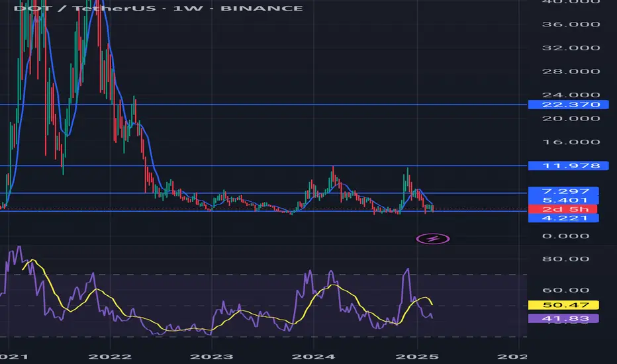Click the 36.000 price axis tick
The image size is (617, 364).
coord(571,24)
